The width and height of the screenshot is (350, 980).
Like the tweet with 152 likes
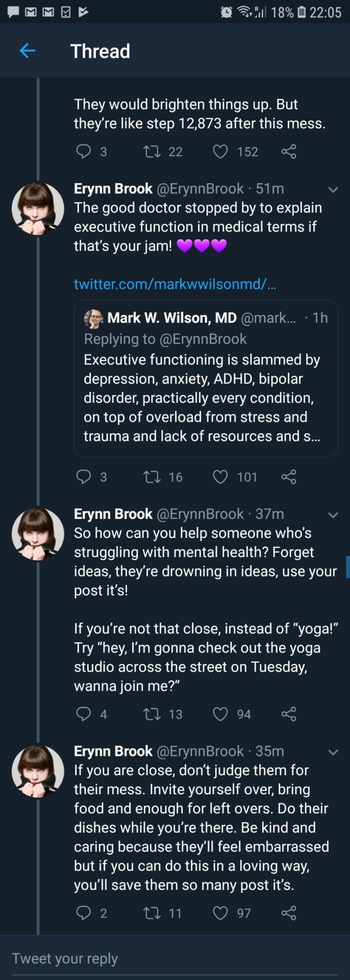pos(220,152)
